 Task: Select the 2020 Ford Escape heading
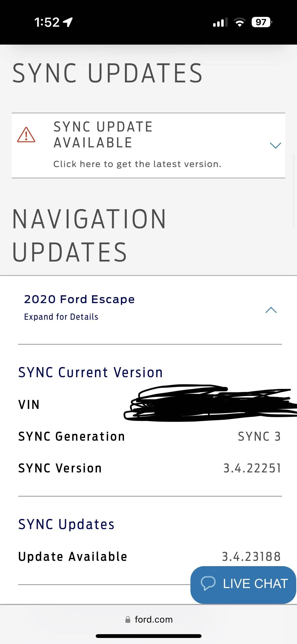pos(79,299)
